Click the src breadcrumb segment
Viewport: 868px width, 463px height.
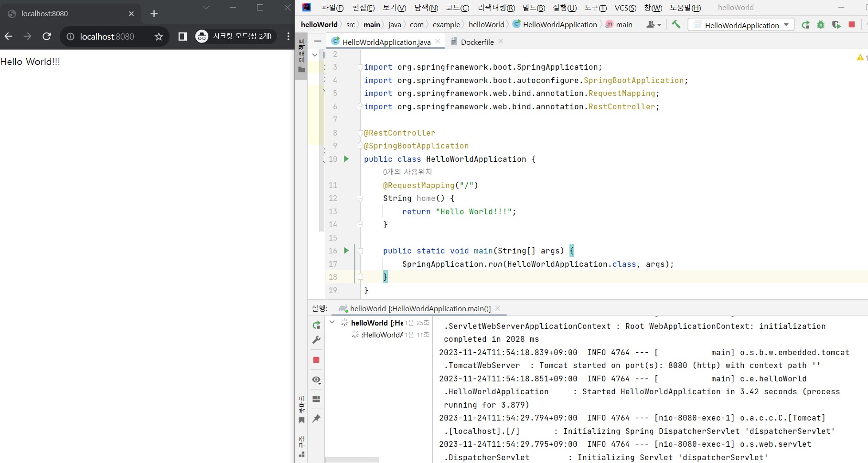click(351, 25)
